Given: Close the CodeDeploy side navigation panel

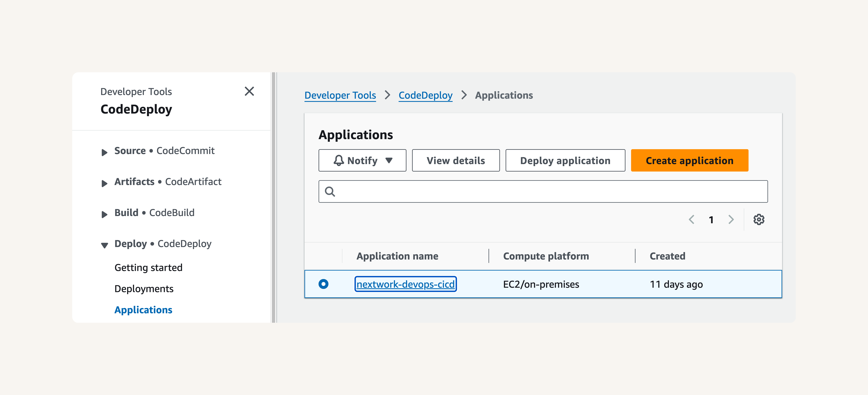Looking at the screenshot, I should pyautogui.click(x=249, y=91).
